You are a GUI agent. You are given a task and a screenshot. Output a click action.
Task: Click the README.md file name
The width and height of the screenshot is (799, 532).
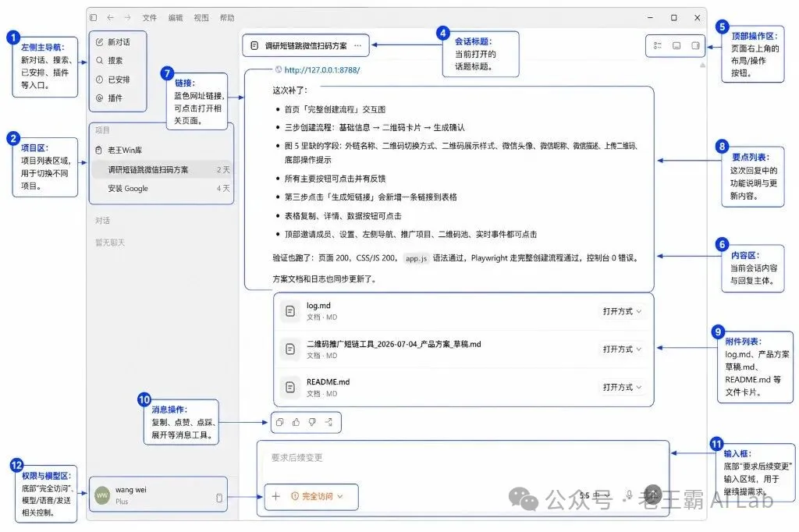pos(328,381)
